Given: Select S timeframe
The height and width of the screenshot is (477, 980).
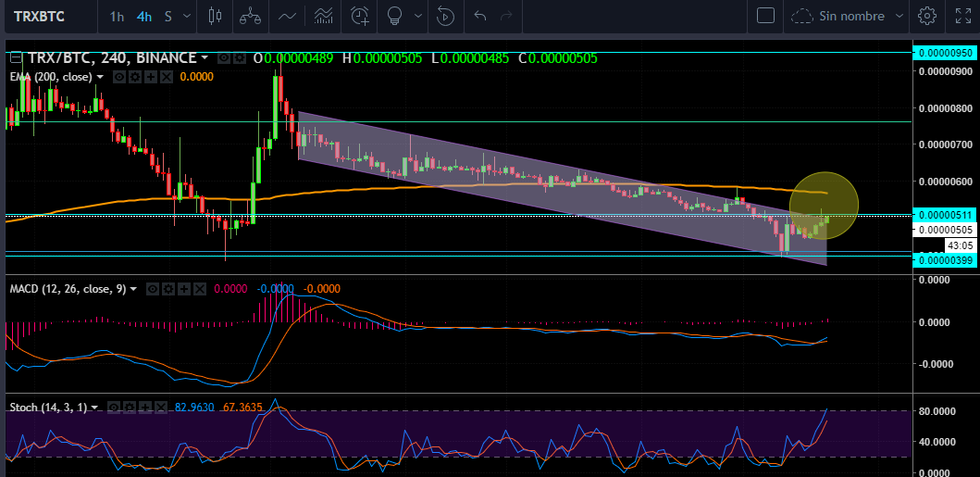Looking at the screenshot, I should pos(168,17).
